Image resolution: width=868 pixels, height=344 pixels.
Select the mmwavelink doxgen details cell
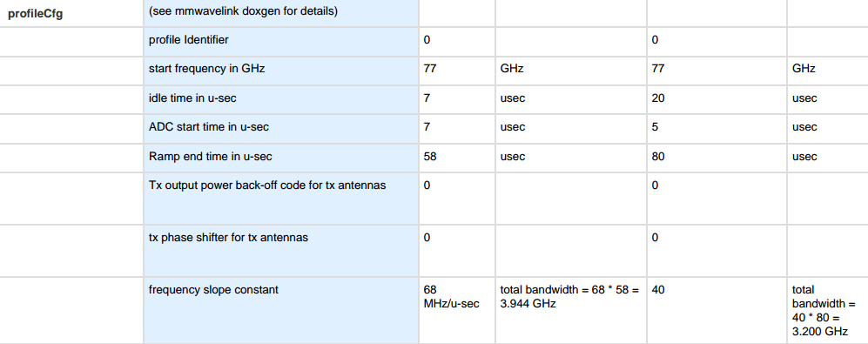(280, 13)
